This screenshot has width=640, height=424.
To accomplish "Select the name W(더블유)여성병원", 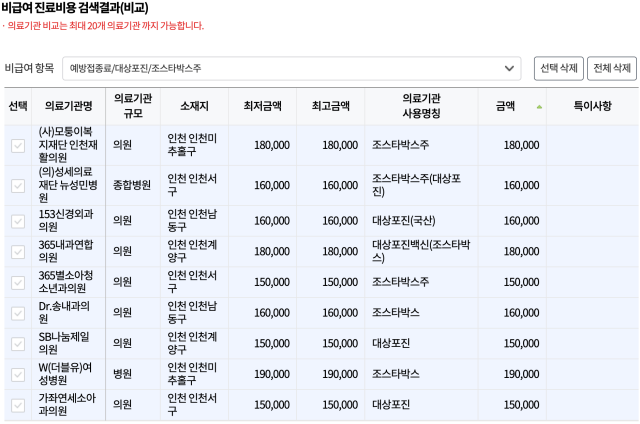I will (x=65, y=374).
